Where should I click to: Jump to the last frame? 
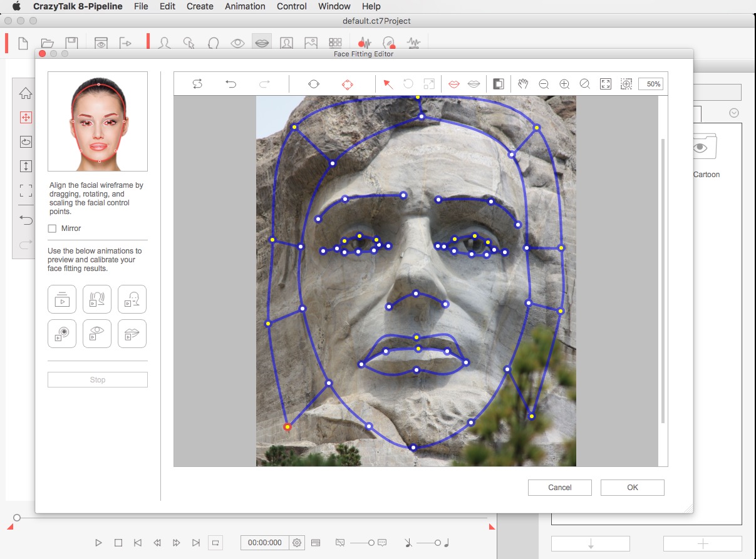[x=196, y=543]
